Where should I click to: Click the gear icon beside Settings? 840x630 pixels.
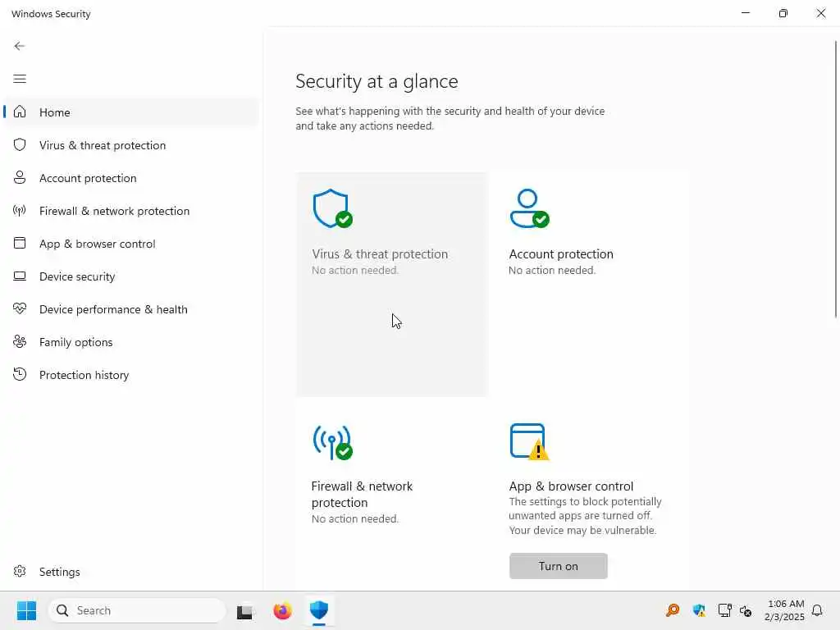pyautogui.click(x=20, y=571)
